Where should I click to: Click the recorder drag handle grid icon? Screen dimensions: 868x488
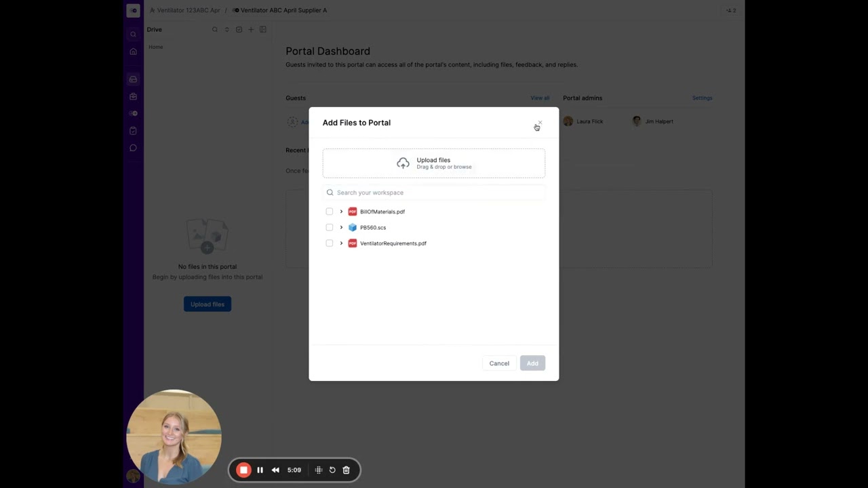[x=319, y=470]
